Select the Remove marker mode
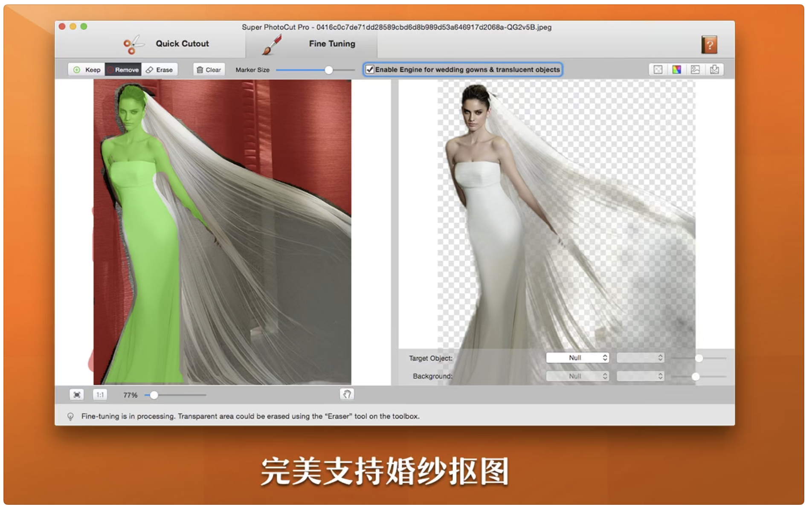Image resolution: width=812 pixels, height=510 pixels. coord(123,70)
